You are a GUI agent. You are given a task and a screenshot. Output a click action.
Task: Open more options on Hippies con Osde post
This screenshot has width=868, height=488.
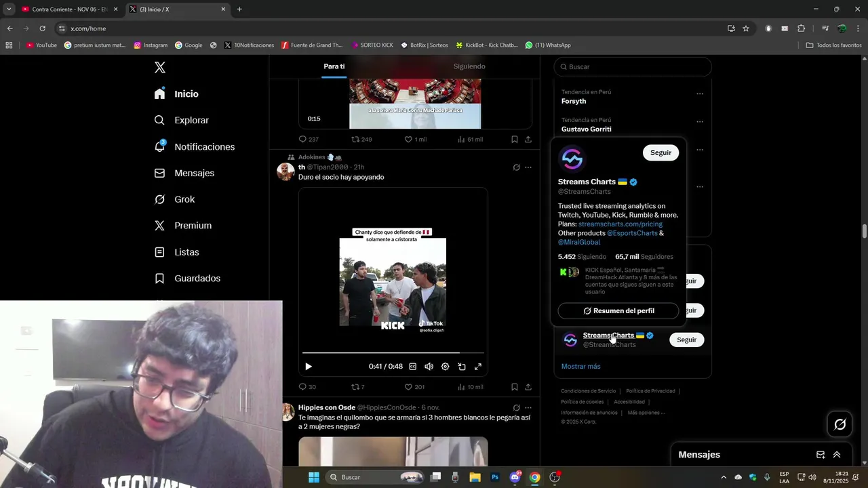click(x=528, y=408)
